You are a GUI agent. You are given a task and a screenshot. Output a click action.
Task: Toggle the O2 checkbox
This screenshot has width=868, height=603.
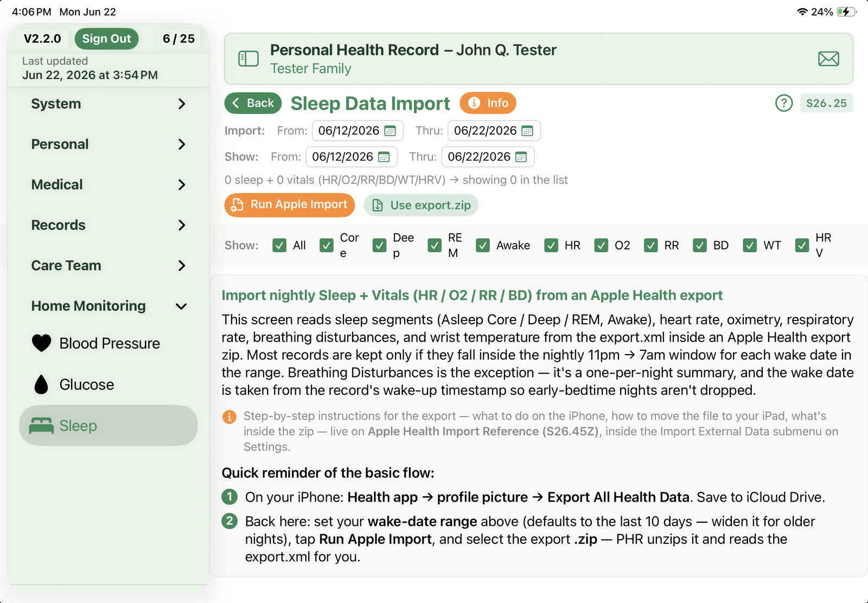[601, 245]
